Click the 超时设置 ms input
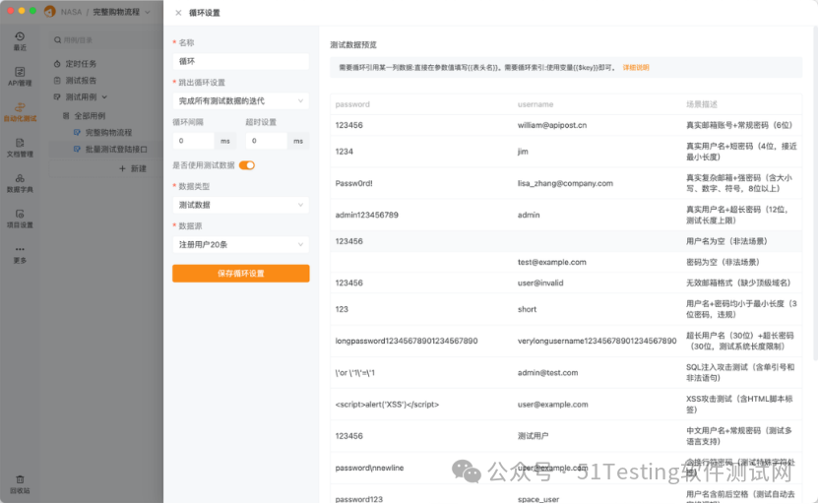This screenshot has height=504, width=818. [x=267, y=141]
